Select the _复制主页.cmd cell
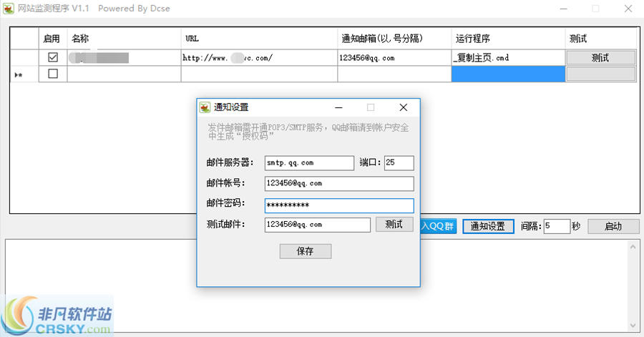The height and width of the screenshot is (337, 644). (x=509, y=58)
